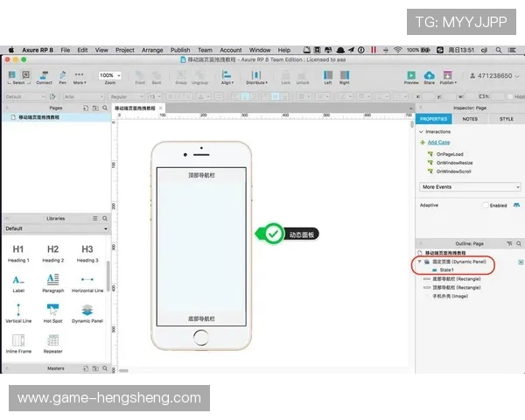Click the Right pane toggle icon
The height and width of the screenshot is (420, 525).
tap(344, 78)
